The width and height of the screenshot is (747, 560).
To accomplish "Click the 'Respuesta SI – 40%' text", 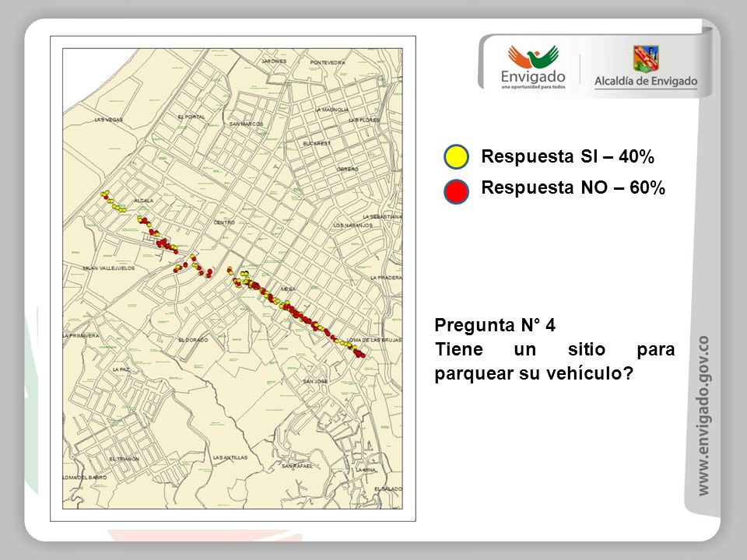I will (567, 156).
